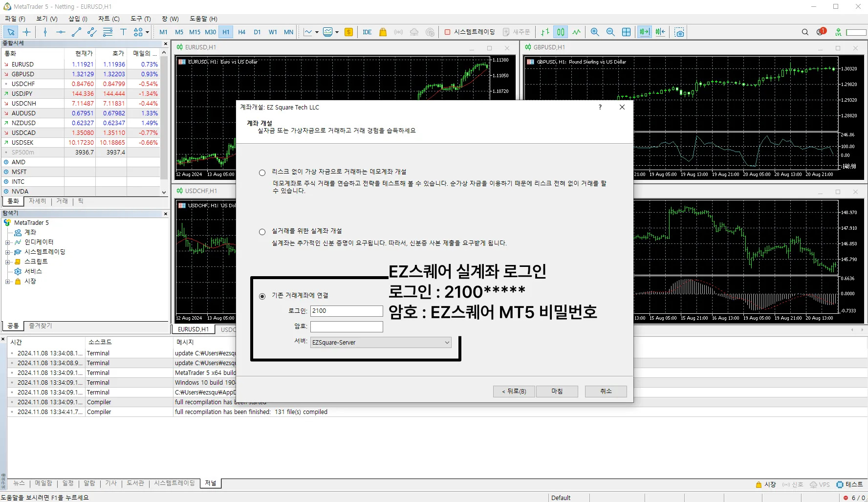The width and height of the screenshot is (868, 502).
Task: Select the real account opening radio option
Action: tap(262, 232)
